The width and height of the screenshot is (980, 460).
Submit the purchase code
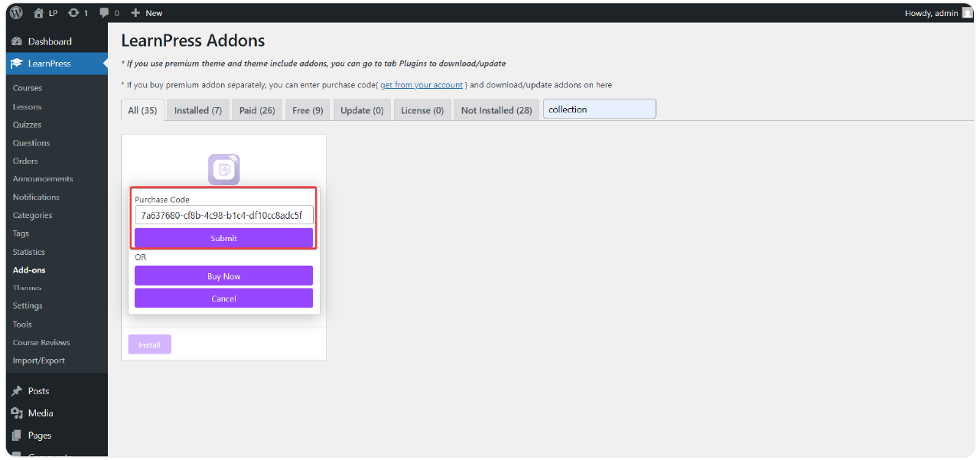pyautogui.click(x=224, y=238)
